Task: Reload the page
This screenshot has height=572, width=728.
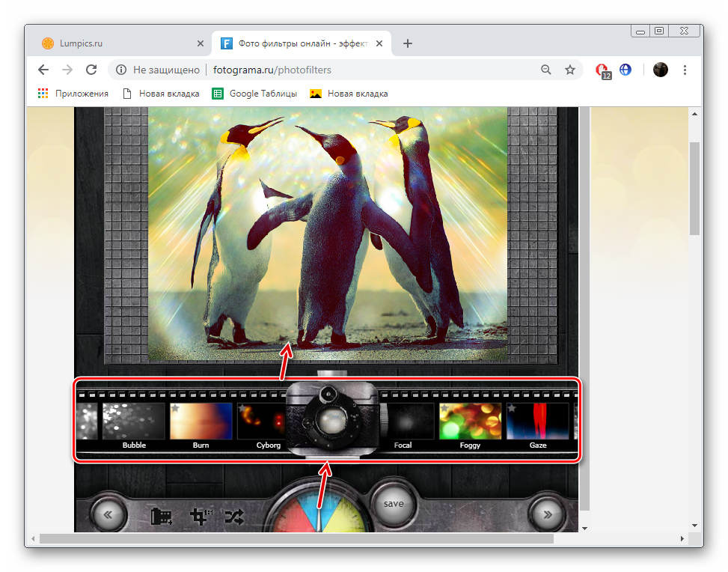Action: coord(91,70)
